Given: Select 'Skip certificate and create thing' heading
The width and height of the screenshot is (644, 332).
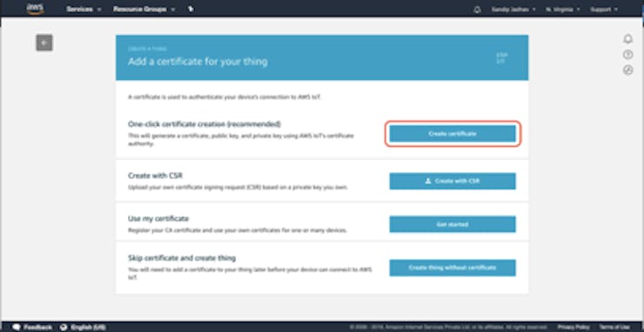Looking at the screenshot, I should tap(182, 258).
